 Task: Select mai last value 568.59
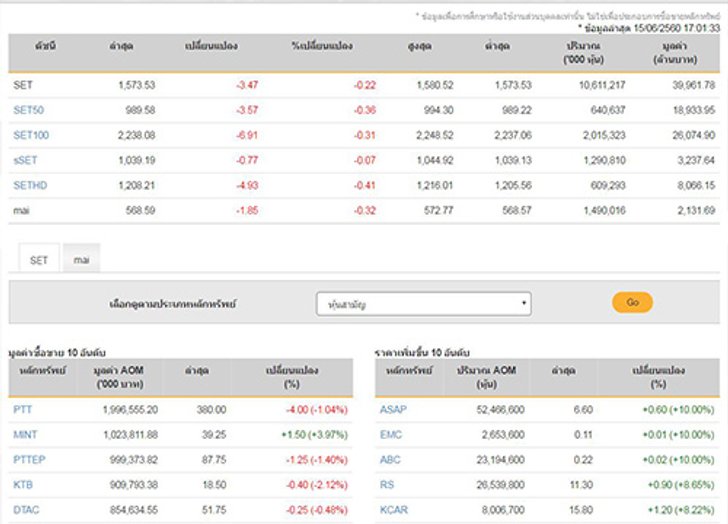pyautogui.click(x=140, y=210)
